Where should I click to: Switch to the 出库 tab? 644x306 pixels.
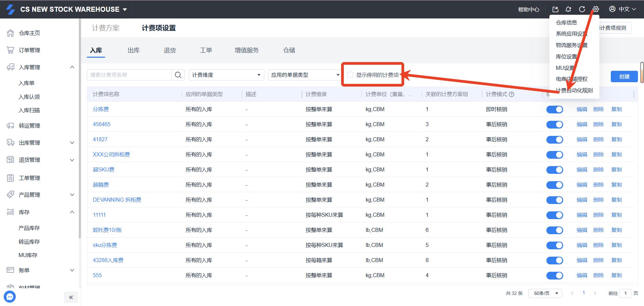(133, 50)
